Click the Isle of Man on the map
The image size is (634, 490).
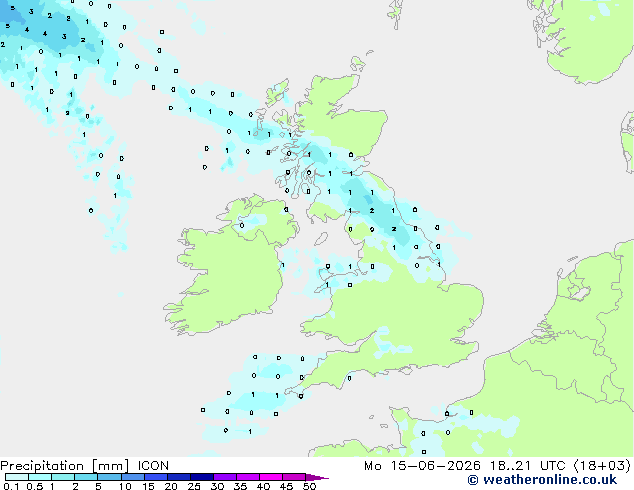[x=321, y=239]
